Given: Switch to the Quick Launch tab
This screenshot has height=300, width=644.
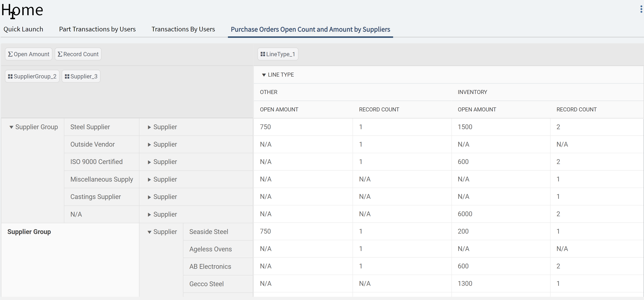Looking at the screenshot, I should (23, 29).
